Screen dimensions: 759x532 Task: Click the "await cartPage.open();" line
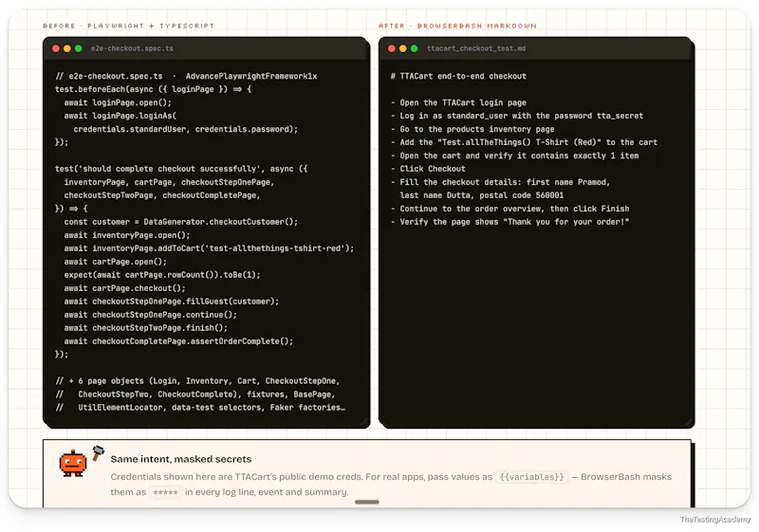click(x=116, y=262)
